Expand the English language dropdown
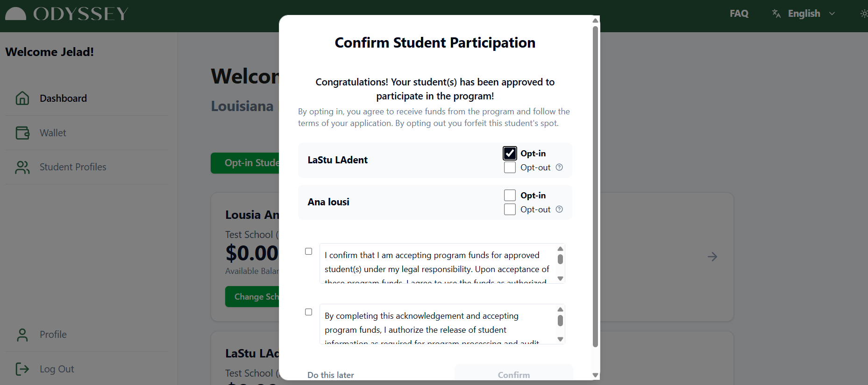 832,14
